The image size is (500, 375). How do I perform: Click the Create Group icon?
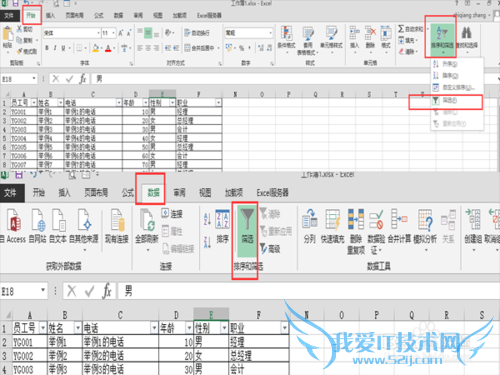pos(473,219)
